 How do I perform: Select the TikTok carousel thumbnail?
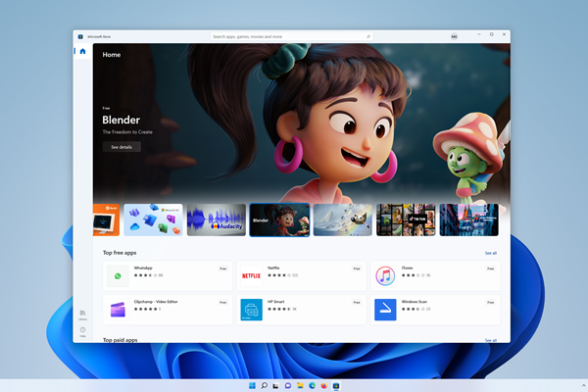click(406, 220)
